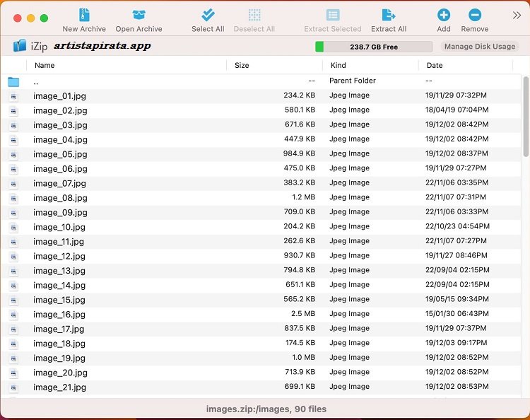Click the green zoom window button
Screen dimensions: 530x420
click(x=44, y=18)
